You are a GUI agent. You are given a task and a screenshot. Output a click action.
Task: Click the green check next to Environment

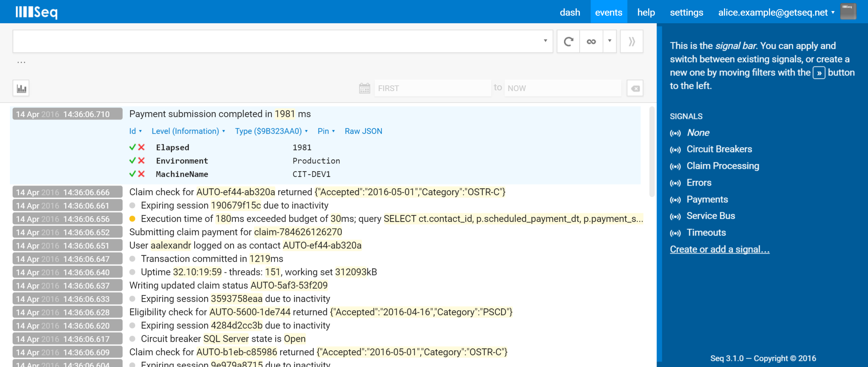133,160
